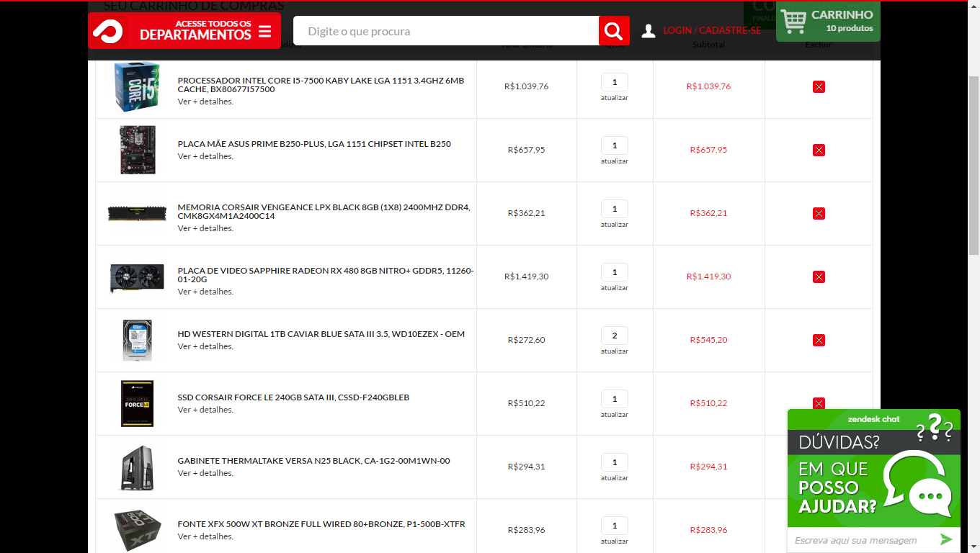The width and height of the screenshot is (980, 553).
Task: Remove Western Digital 1TB HD item
Action: (819, 340)
